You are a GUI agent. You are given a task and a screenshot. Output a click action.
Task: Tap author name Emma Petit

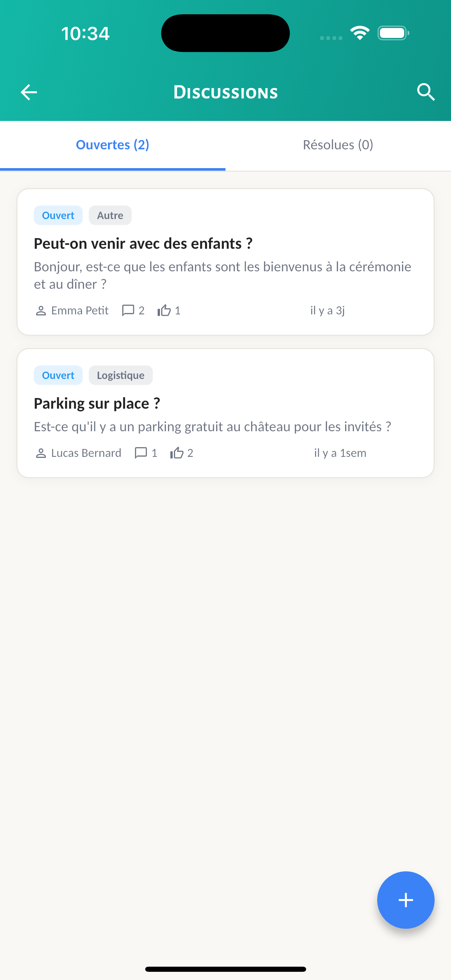[x=80, y=310]
